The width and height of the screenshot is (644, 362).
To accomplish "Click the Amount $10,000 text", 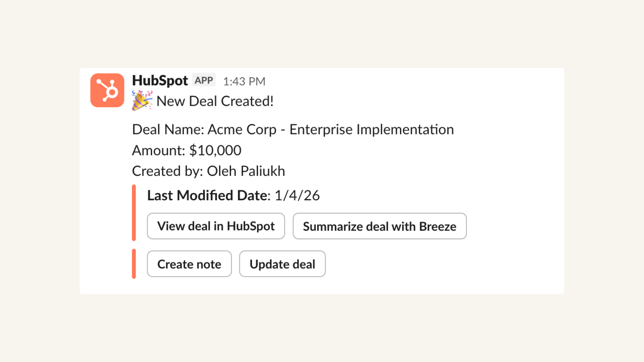I will [x=186, y=150].
